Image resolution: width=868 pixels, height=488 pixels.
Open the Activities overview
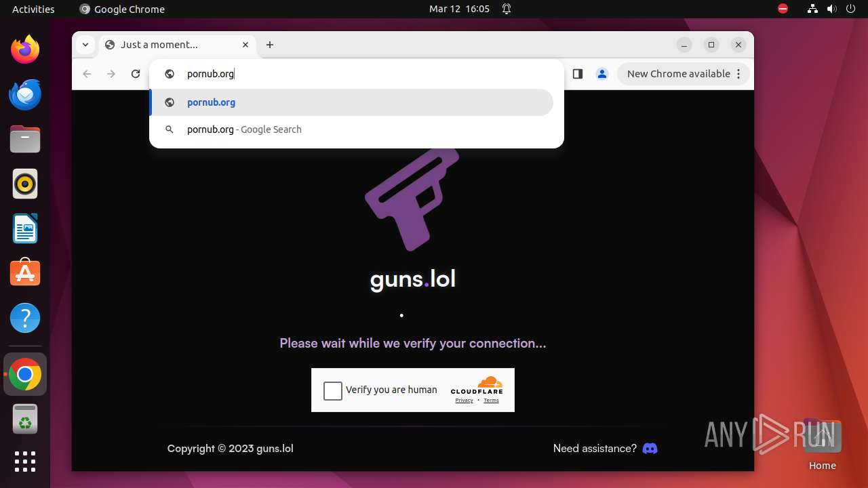(33, 9)
